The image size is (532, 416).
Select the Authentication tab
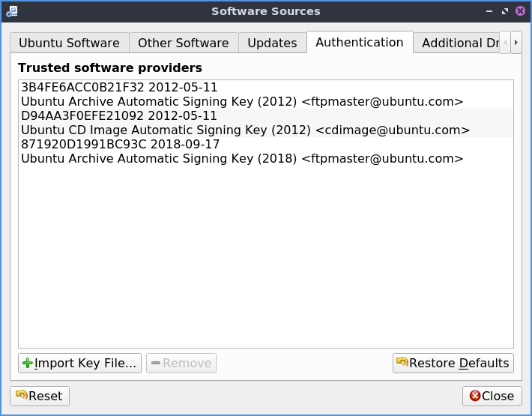click(360, 42)
